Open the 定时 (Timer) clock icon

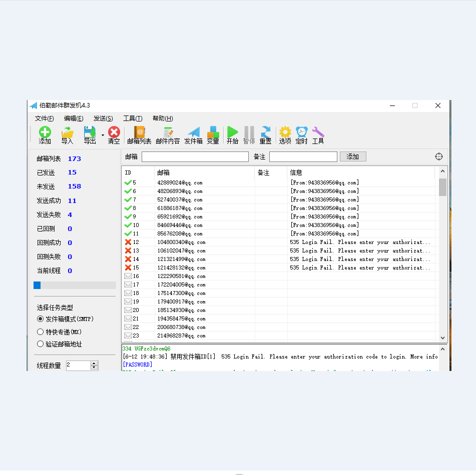click(301, 132)
